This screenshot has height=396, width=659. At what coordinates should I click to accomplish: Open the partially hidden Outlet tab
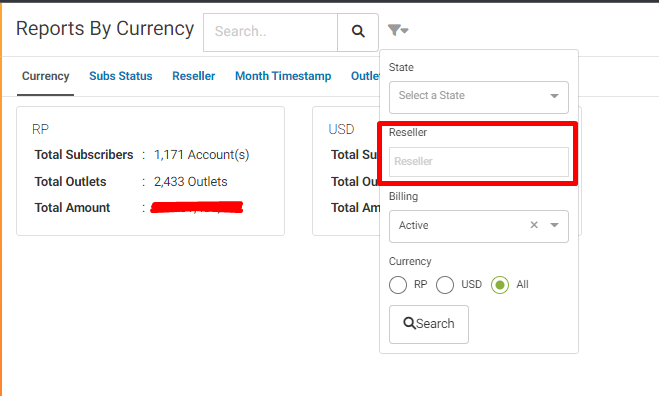click(365, 76)
